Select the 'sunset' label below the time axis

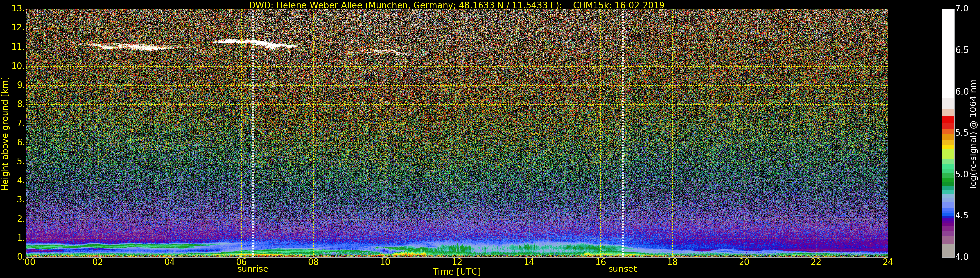(622, 269)
